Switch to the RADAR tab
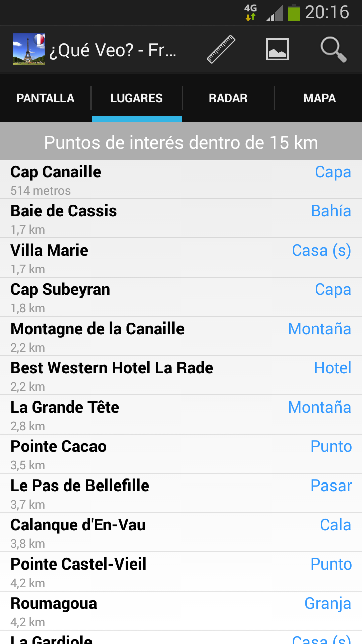The image size is (362, 644). [228, 98]
